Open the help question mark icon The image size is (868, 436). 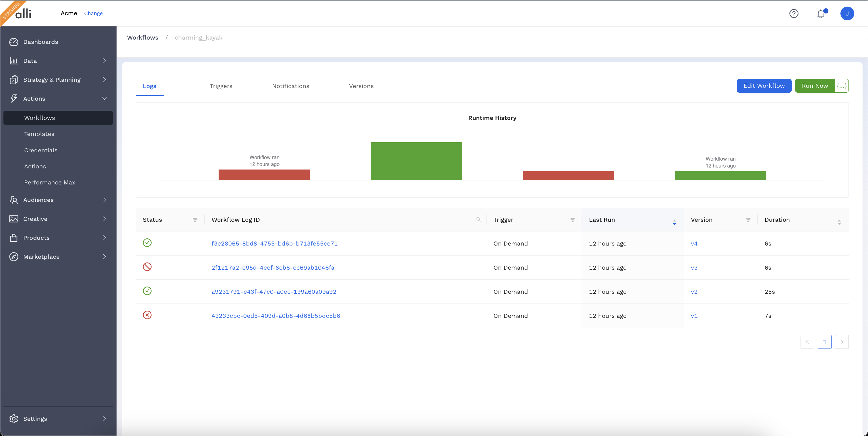point(794,13)
